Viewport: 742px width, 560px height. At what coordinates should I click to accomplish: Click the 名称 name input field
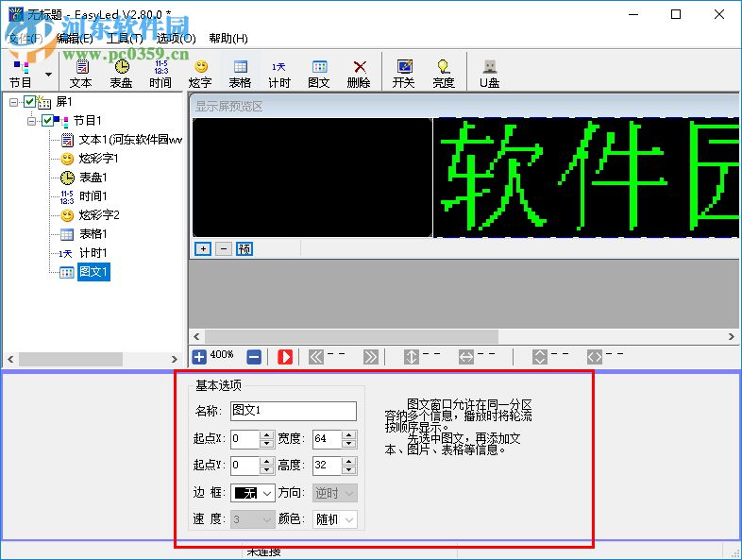(294, 411)
